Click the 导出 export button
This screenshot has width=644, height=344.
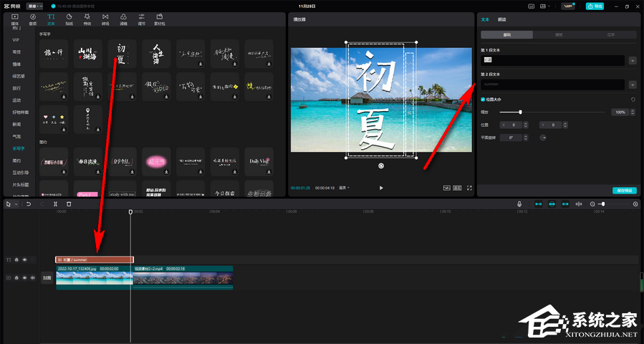tap(594, 6)
